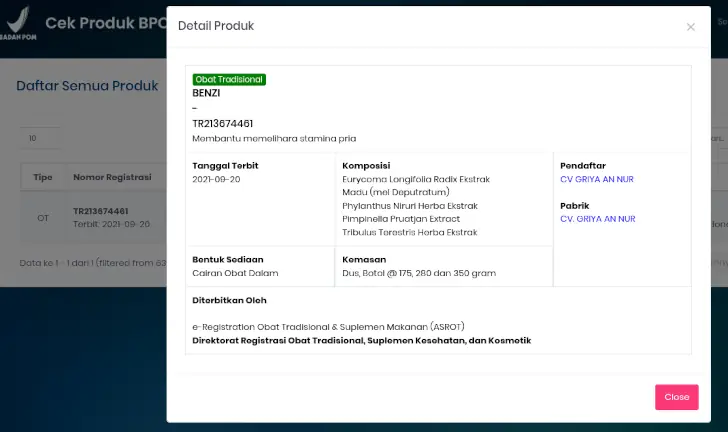Image resolution: width=728 pixels, height=432 pixels.
Task: Sort by the Nomor Registrasi column header
Action: tap(112, 178)
